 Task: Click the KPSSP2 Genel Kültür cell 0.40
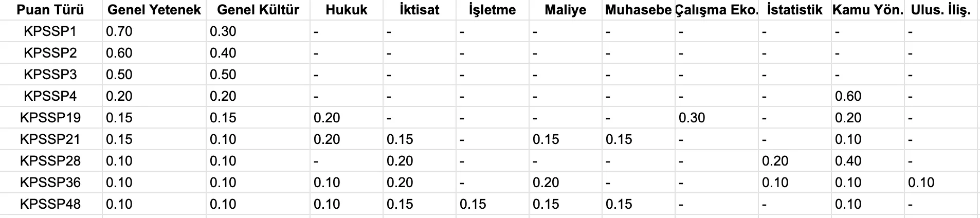223,53
